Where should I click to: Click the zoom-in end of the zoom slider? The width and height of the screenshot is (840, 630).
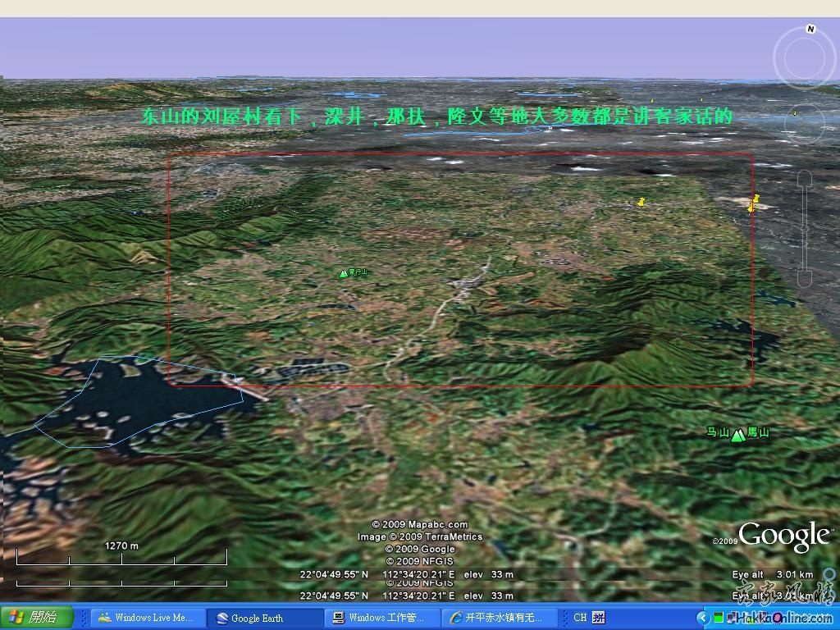tap(804, 178)
